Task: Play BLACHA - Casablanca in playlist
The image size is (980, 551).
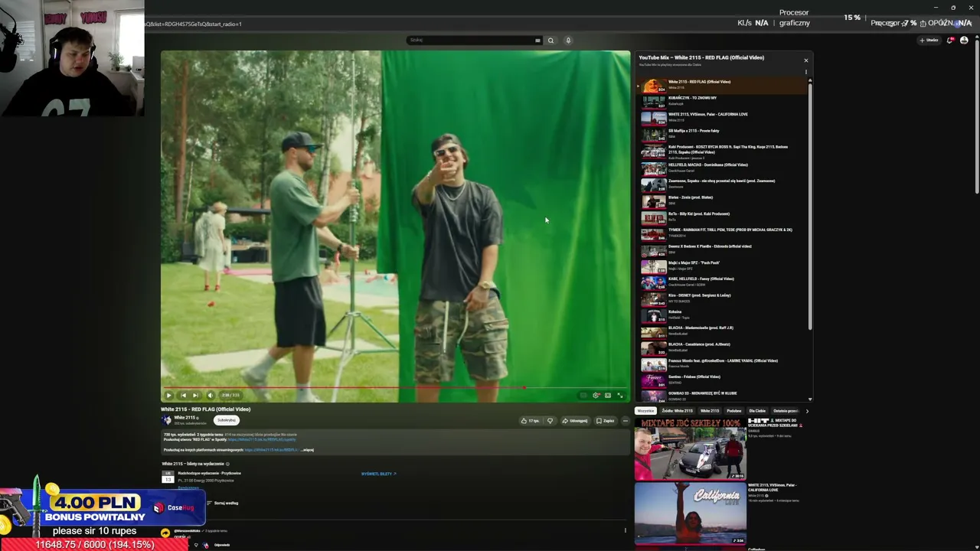Action: pos(723,347)
